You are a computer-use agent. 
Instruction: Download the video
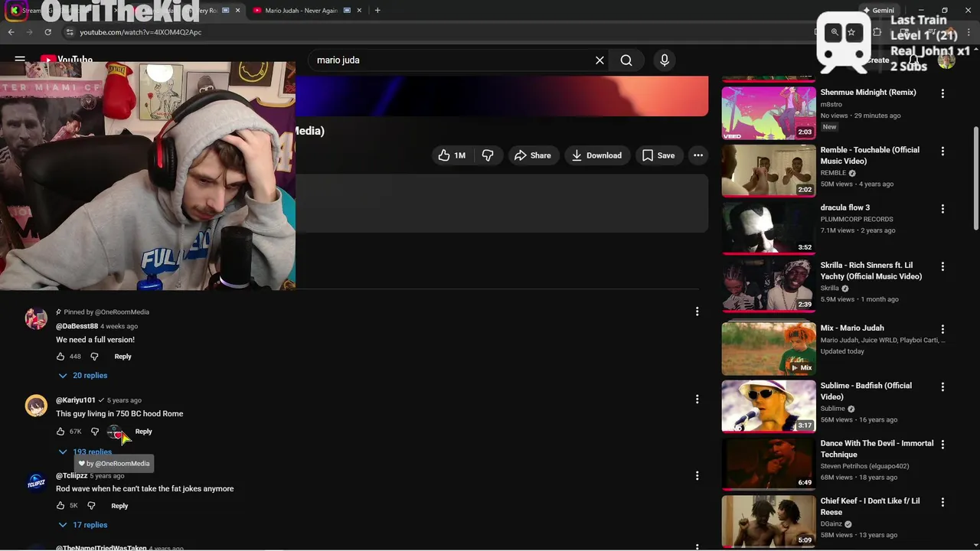[596, 155]
